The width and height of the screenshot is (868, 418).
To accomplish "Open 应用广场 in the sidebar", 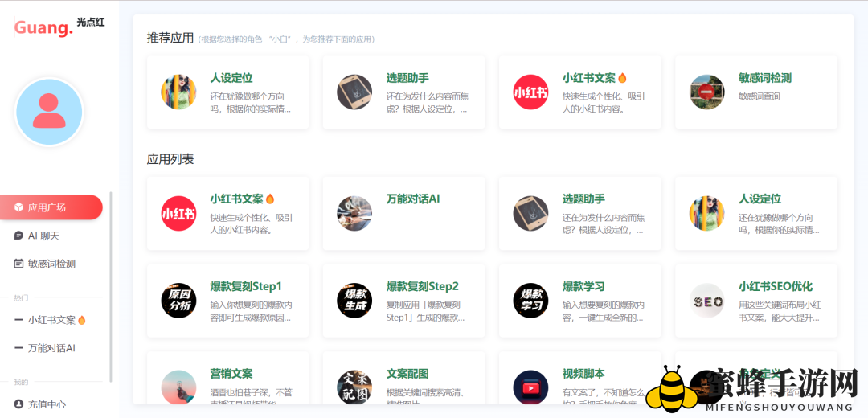I will click(51, 207).
